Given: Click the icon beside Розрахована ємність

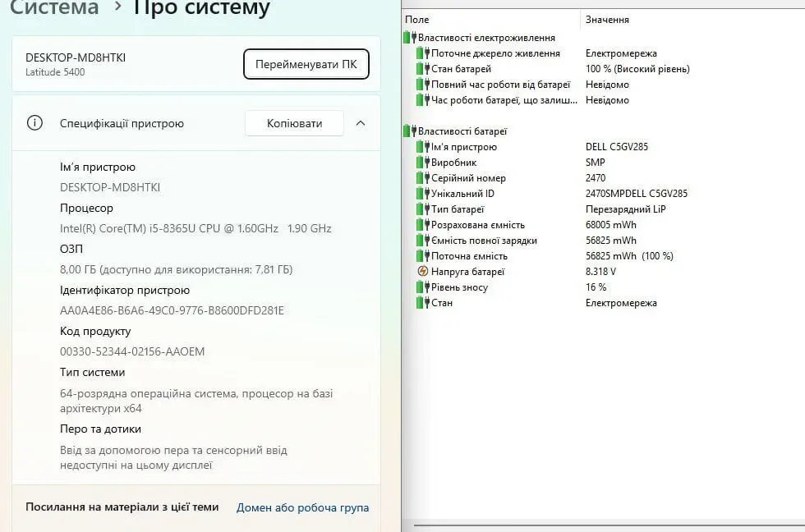Looking at the screenshot, I should tap(423, 225).
